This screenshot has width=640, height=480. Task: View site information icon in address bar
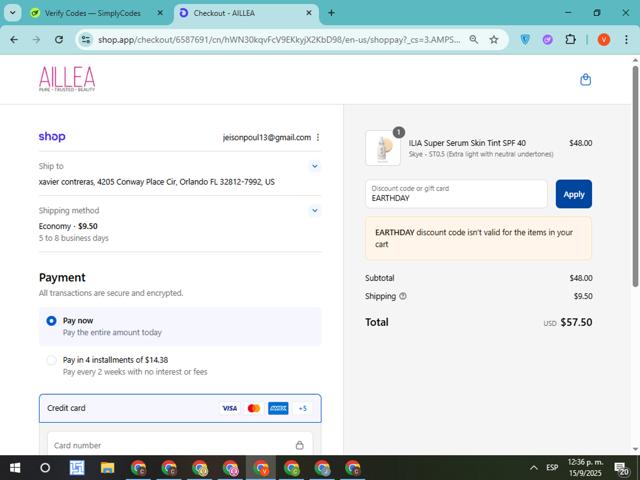point(86,40)
